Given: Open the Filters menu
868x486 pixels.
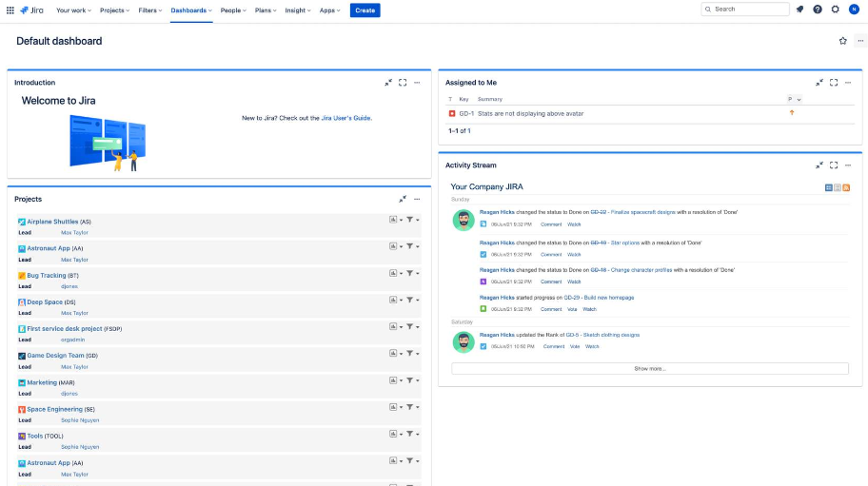Looking at the screenshot, I should tap(150, 10).
